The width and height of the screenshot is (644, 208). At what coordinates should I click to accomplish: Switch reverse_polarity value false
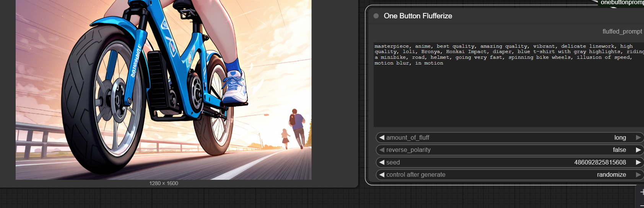pyautogui.click(x=619, y=150)
